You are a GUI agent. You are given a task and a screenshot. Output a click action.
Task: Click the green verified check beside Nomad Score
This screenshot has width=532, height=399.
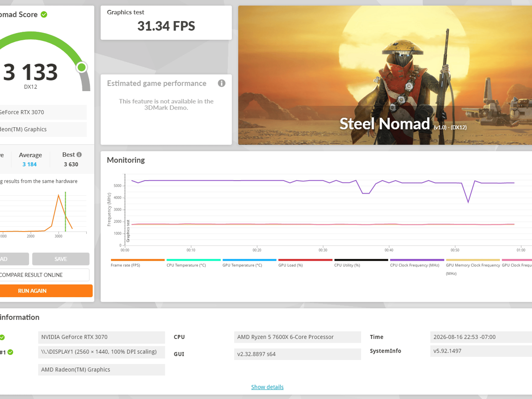tap(44, 15)
